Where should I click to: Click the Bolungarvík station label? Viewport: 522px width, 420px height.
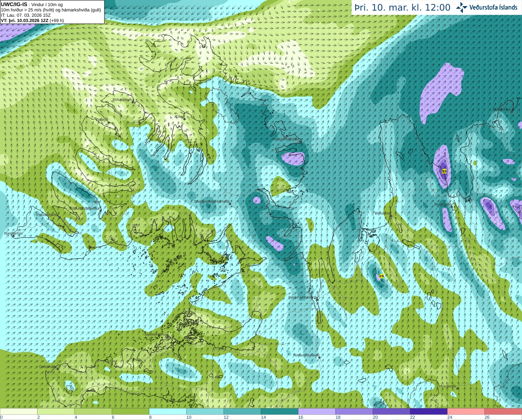coord(122,99)
